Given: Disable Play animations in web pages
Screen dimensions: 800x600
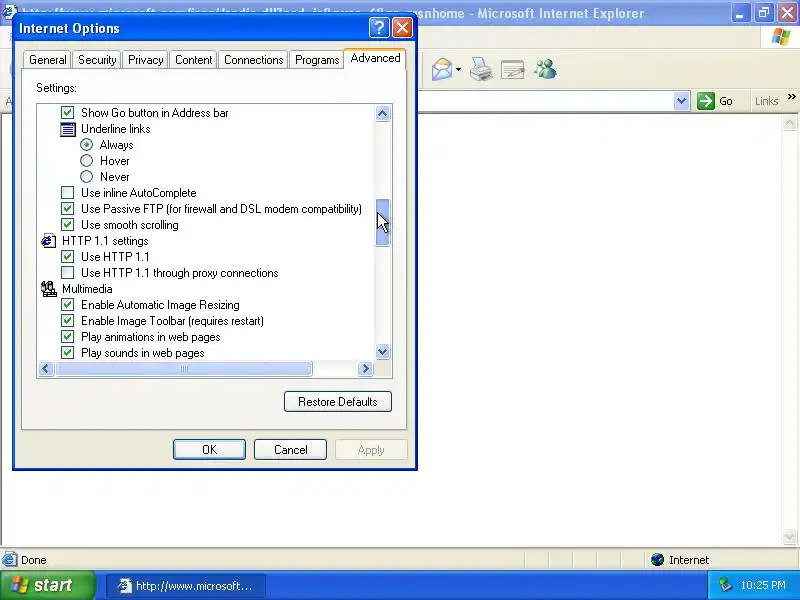Looking at the screenshot, I should click(67, 337).
